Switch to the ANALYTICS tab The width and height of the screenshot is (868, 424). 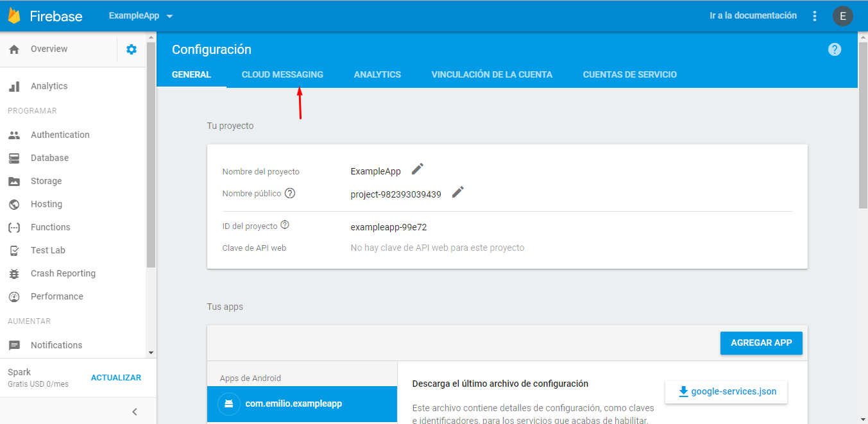tap(377, 74)
